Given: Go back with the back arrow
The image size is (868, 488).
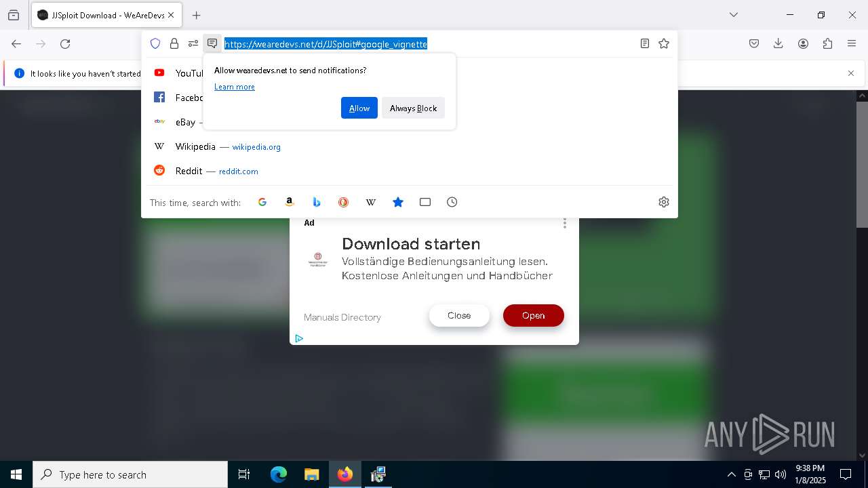Looking at the screenshot, I should pyautogui.click(x=16, y=43).
